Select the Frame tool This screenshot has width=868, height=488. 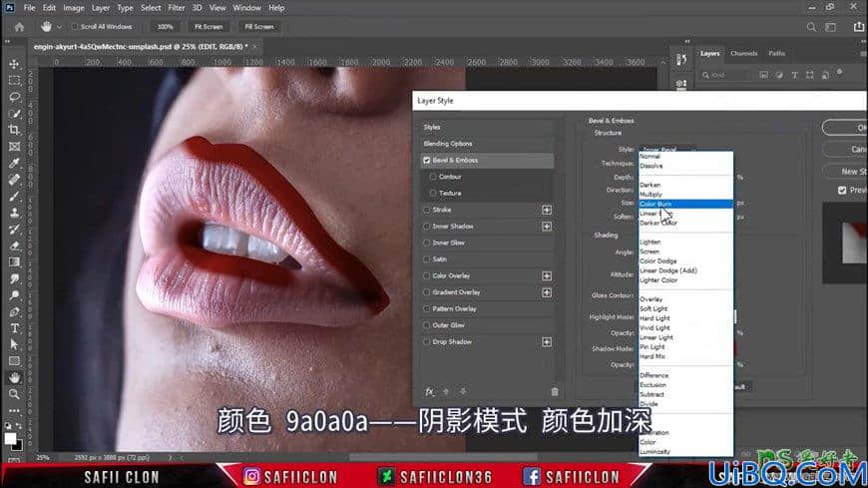[14, 147]
